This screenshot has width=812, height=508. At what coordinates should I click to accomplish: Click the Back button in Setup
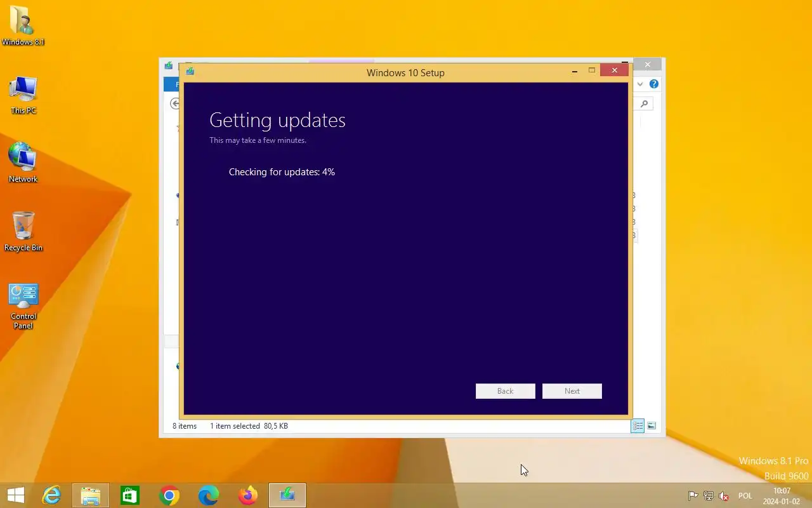click(506, 391)
